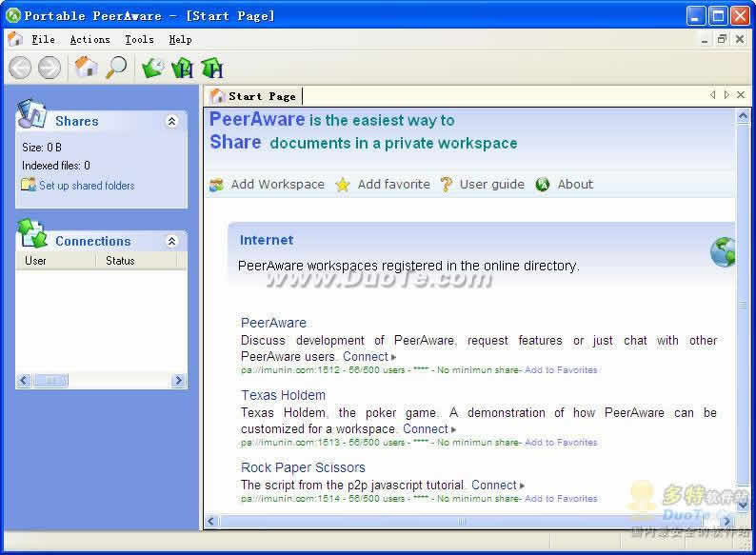Image resolution: width=756 pixels, height=555 pixels.
Task: Click the User guide question mark icon
Action: 446,184
